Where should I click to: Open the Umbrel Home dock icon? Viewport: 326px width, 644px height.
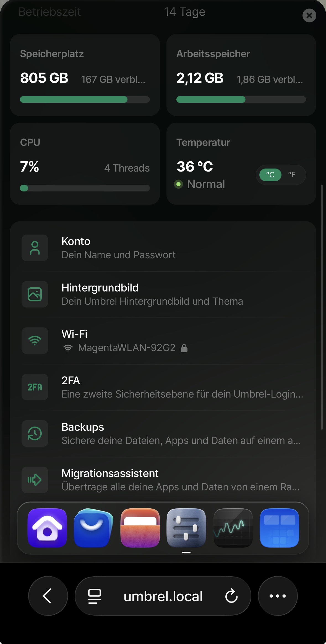47,528
